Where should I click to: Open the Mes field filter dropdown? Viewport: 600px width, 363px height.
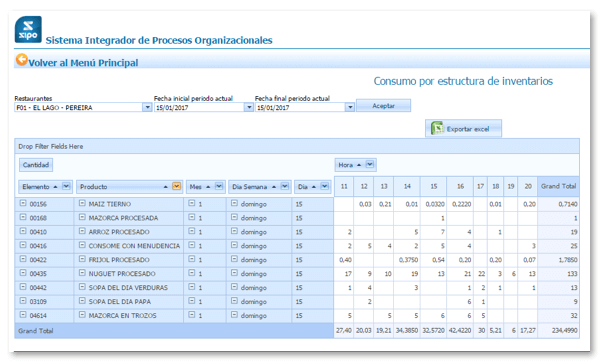click(219, 186)
